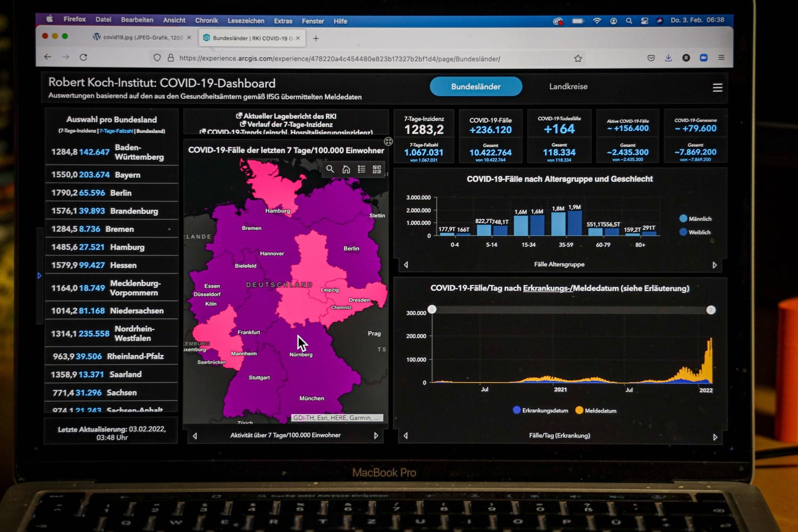Open the Lesezeichen menu
798x532 pixels.
246,21
